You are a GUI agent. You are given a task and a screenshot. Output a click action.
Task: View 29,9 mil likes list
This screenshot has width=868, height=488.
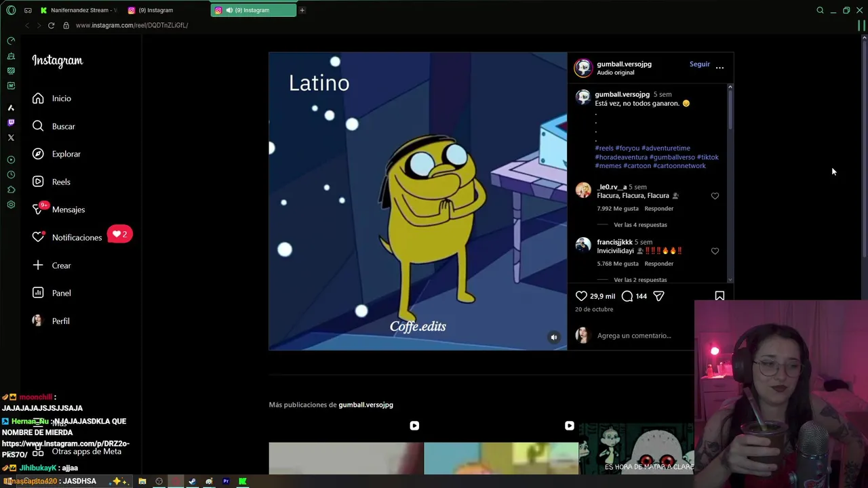click(602, 296)
